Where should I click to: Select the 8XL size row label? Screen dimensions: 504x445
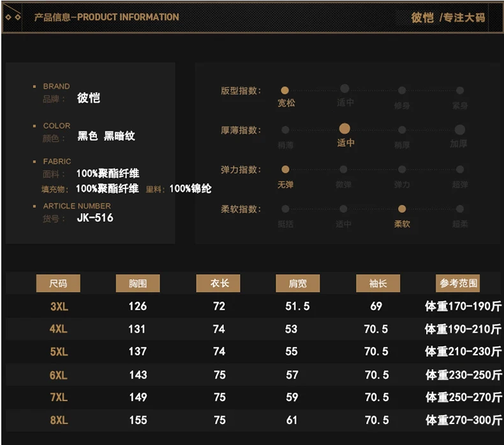pyautogui.click(x=59, y=420)
